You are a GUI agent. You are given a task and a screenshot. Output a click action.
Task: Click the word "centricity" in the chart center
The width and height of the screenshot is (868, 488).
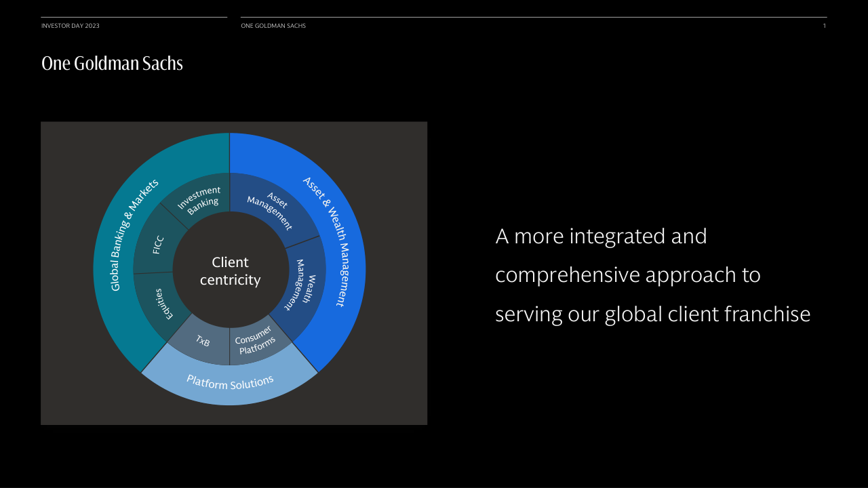(x=230, y=280)
